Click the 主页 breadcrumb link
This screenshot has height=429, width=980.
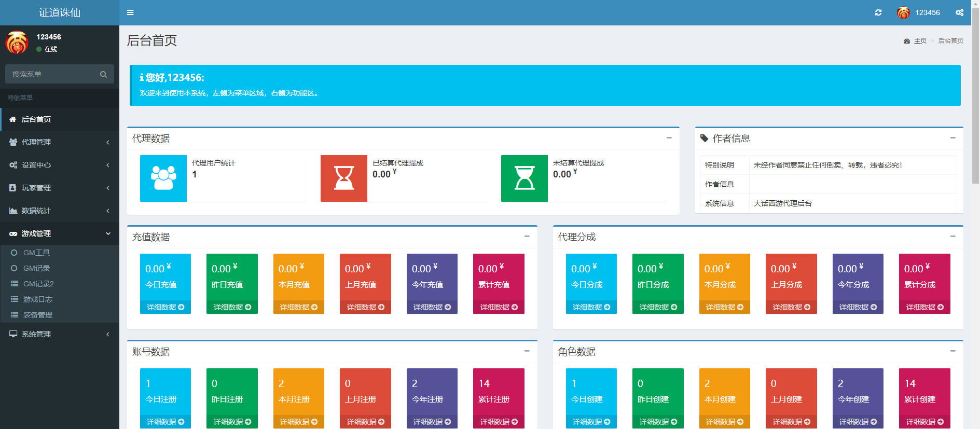[x=920, y=41]
